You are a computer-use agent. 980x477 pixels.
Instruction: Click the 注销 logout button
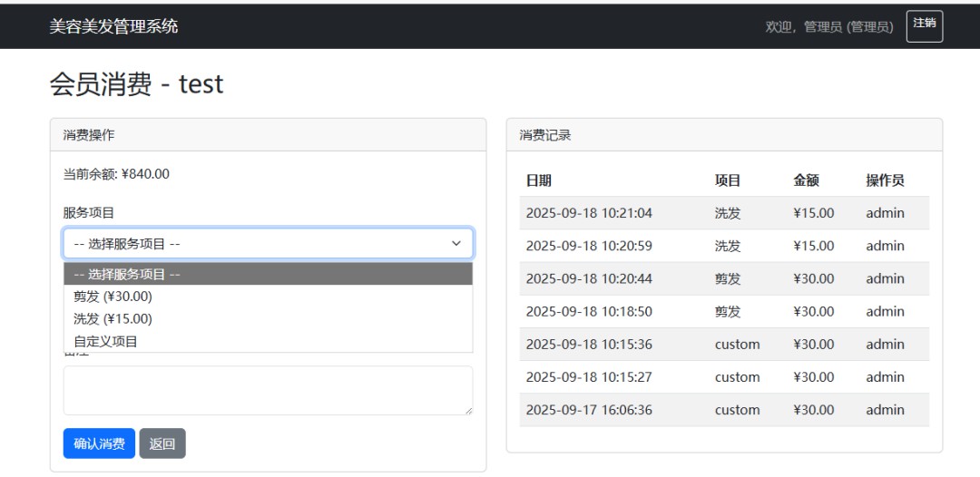(924, 26)
